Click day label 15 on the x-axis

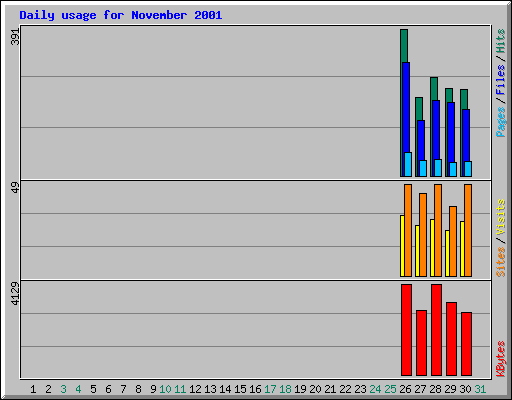tap(240, 389)
